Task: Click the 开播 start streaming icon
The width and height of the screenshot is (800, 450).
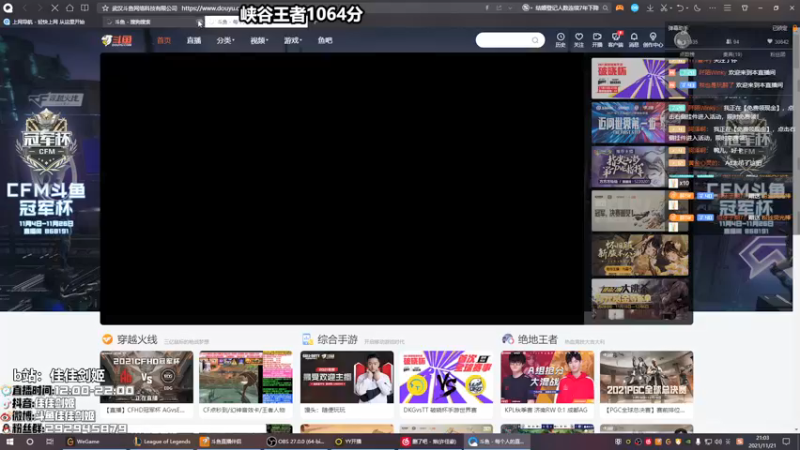Action: tap(597, 40)
